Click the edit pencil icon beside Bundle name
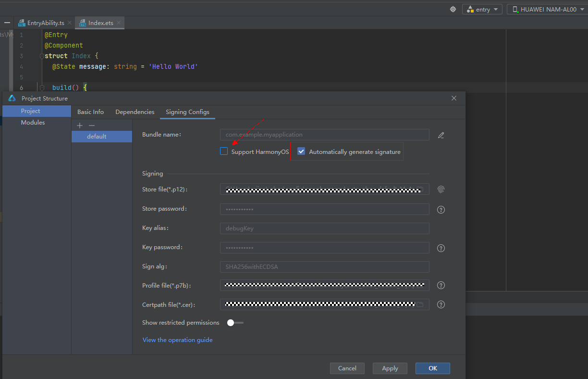Screen dimensions: 588x379 coord(441,135)
